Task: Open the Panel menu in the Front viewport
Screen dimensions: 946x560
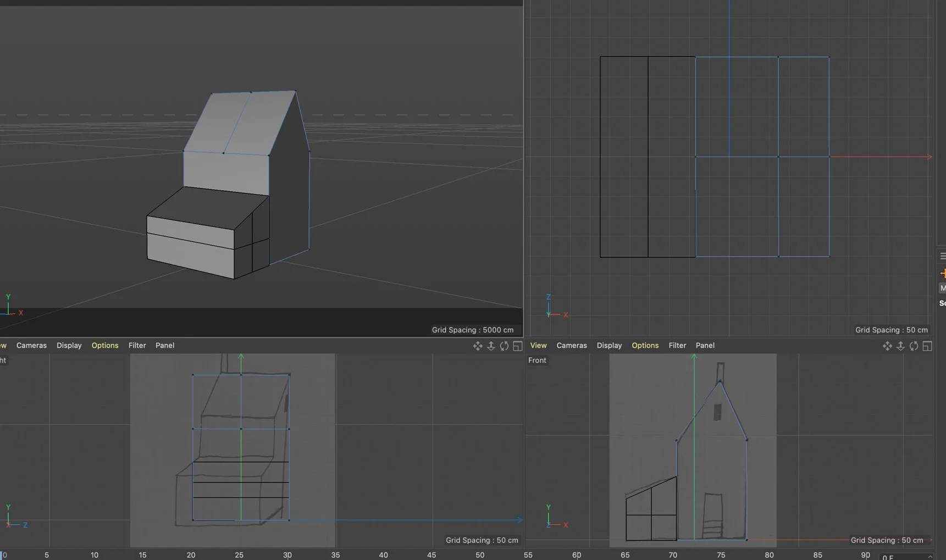Action: click(705, 346)
